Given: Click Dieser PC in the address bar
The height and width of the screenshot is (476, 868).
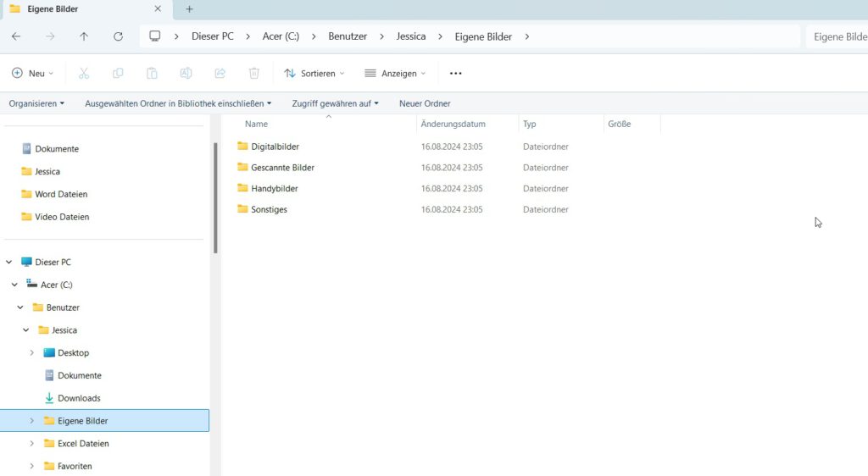Looking at the screenshot, I should pos(213,36).
